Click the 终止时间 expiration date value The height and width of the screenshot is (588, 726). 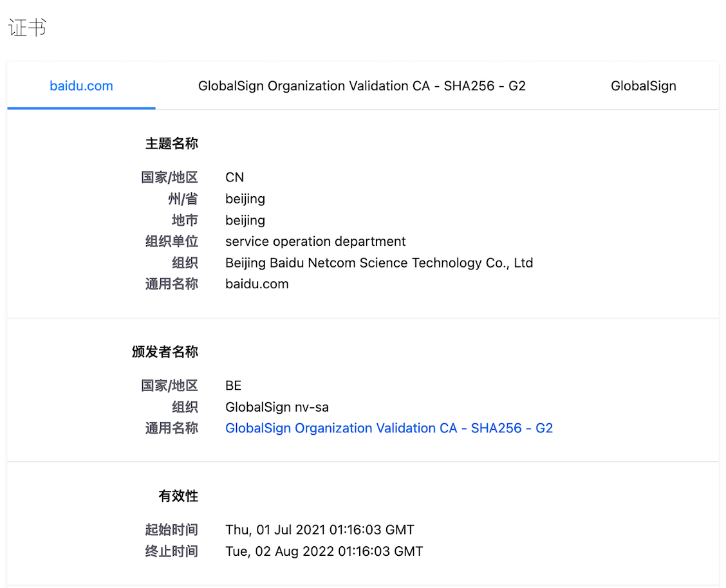pos(324,551)
